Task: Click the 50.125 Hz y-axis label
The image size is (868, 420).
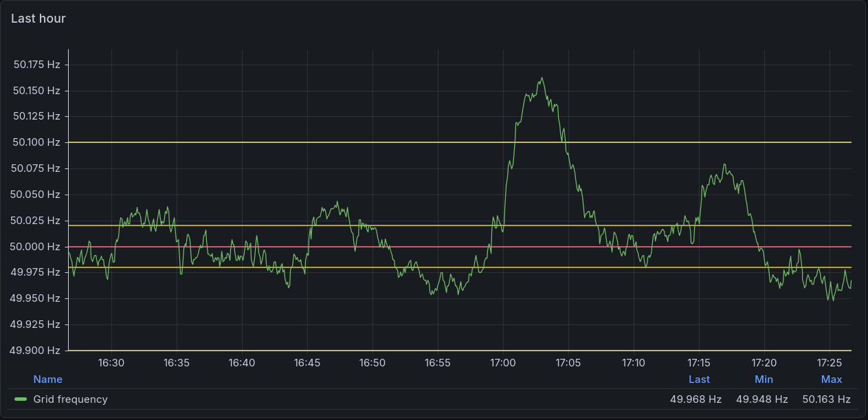Action: pos(36,116)
